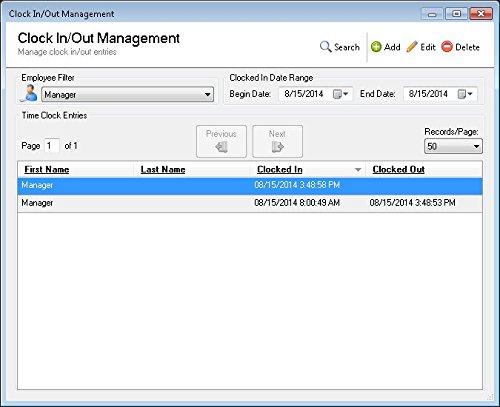Viewport: 500px width, 407px height.
Task: Click the Clocked In sort arrow indicator
Action: [358, 170]
